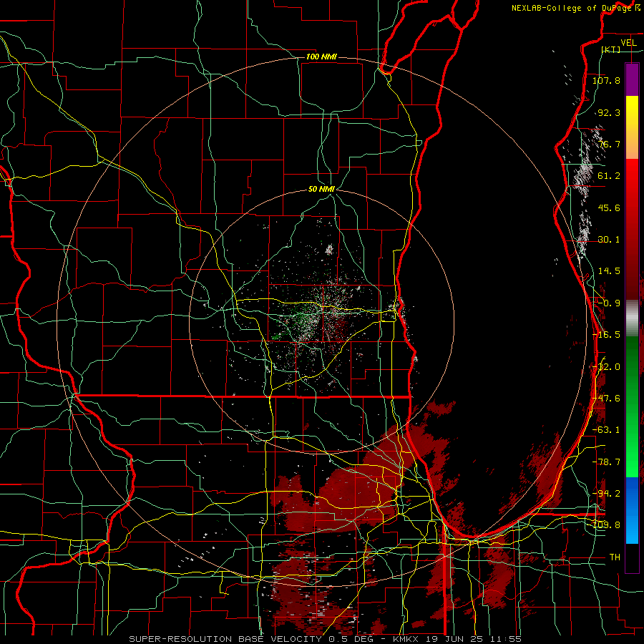
Task: Select the -94.2 scale value
Action: [606, 493]
